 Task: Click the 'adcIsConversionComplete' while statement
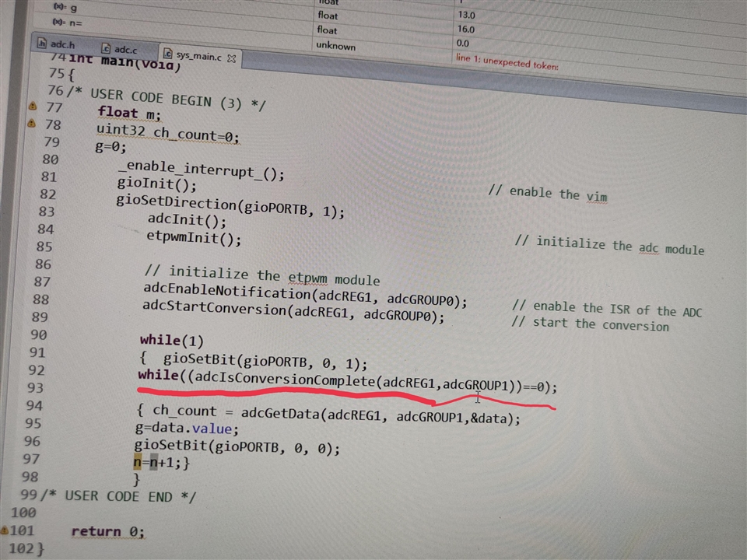(x=347, y=381)
